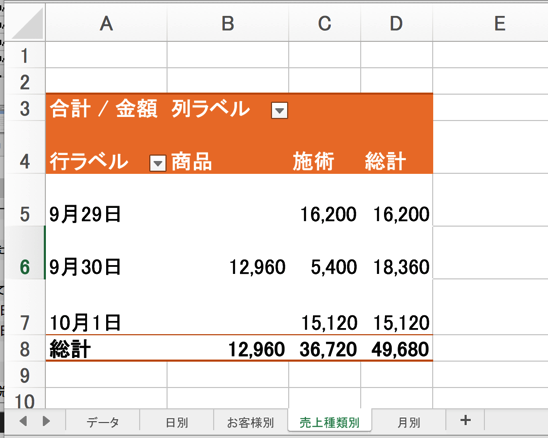Select row 2 header

pyautogui.click(x=24, y=81)
